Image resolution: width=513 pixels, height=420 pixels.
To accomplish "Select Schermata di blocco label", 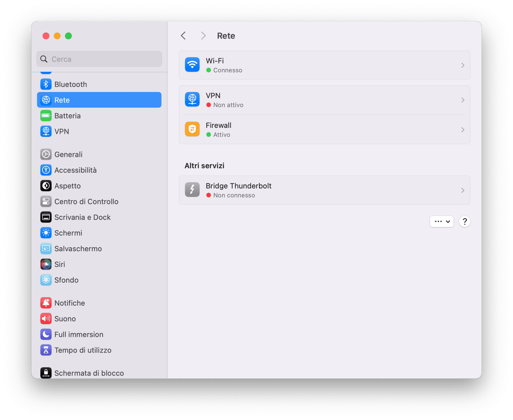I will pyautogui.click(x=89, y=373).
